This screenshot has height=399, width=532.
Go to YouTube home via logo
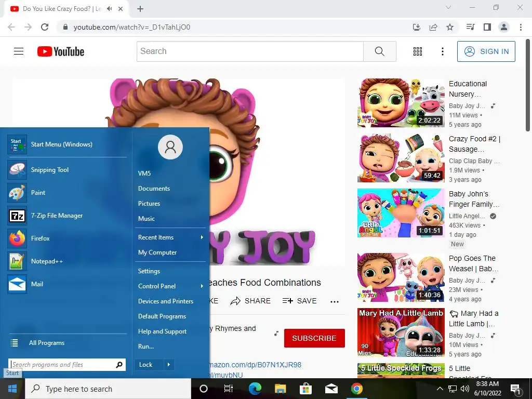pos(61,51)
